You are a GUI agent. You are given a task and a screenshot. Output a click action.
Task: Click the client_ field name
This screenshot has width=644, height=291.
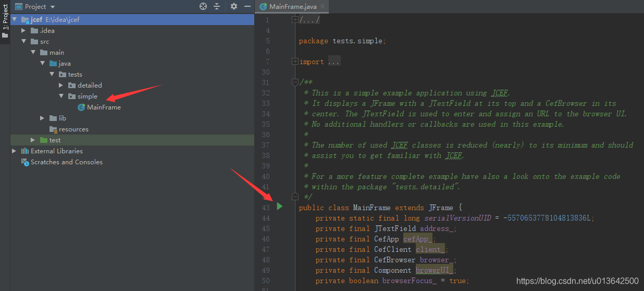pos(430,249)
